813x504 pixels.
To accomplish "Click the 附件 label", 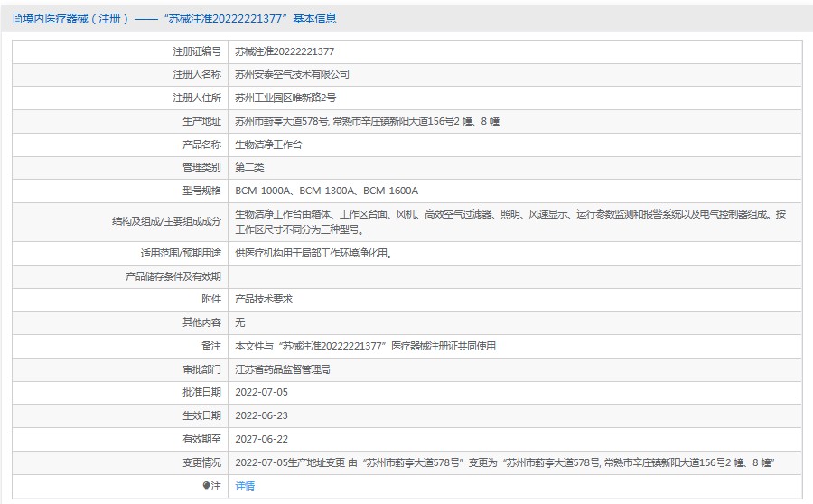I will click(211, 299).
